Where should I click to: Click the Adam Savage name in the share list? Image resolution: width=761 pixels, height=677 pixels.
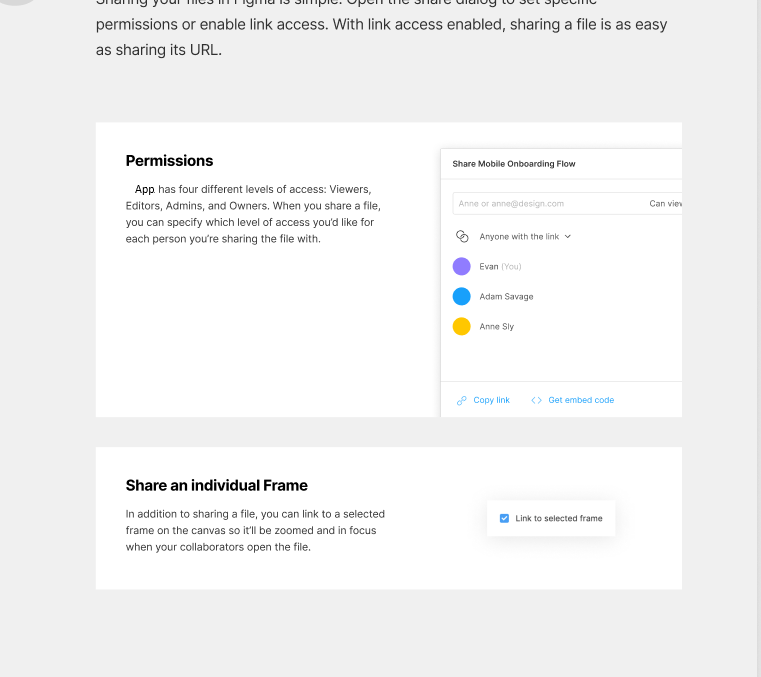[x=506, y=297]
